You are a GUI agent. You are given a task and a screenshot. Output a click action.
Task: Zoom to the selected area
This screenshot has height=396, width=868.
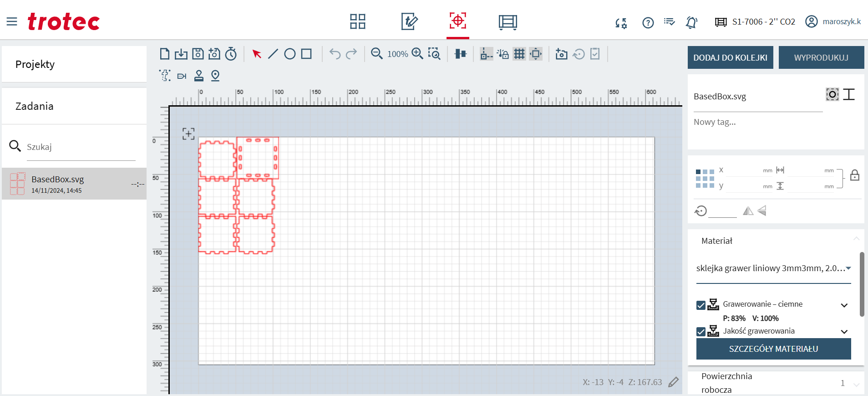pyautogui.click(x=434, y=54)
